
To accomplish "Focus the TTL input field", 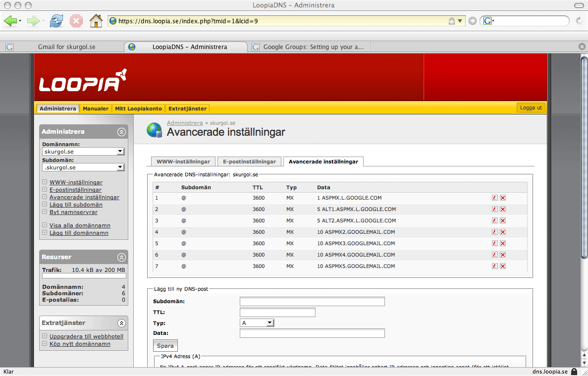I will click(x=277, y=312).
